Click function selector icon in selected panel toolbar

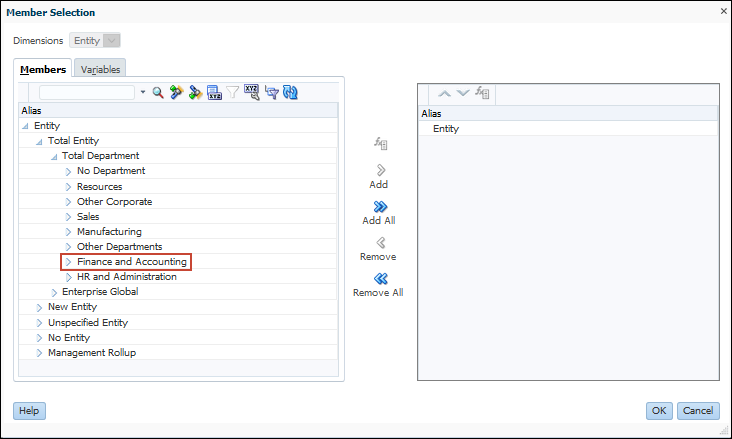click(x=482, y=92)
